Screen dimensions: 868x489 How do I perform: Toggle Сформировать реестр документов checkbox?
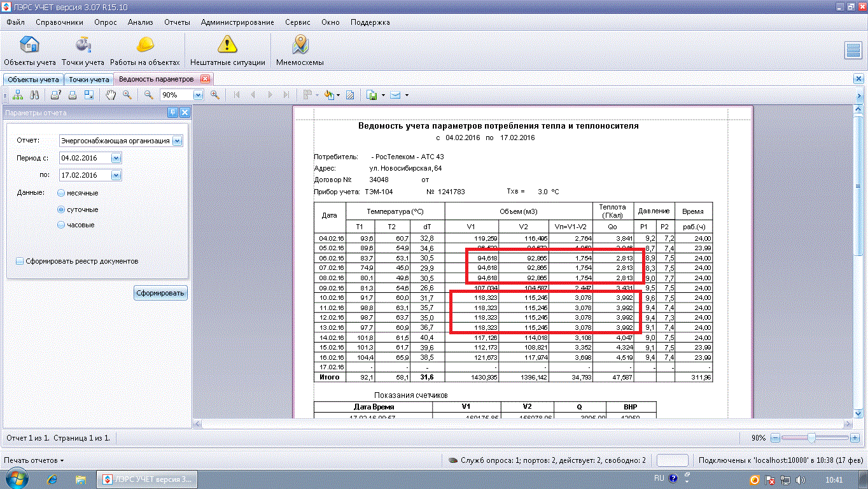(x=20, y=261)
